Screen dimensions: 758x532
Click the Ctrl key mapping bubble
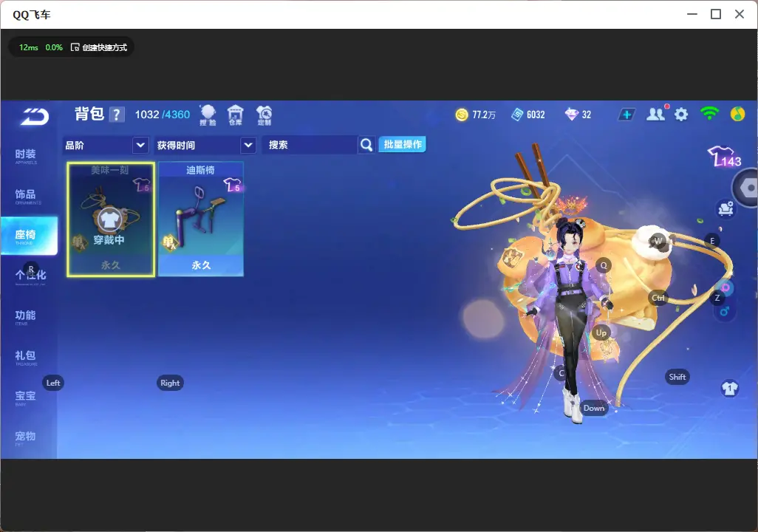(x=658, y=298)
